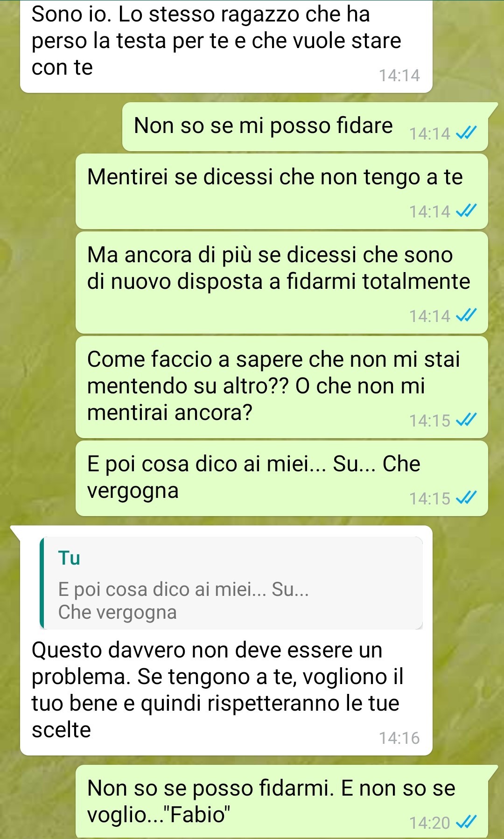Select the 'Non so se mi posso fidare' bubble

(305, 126)
